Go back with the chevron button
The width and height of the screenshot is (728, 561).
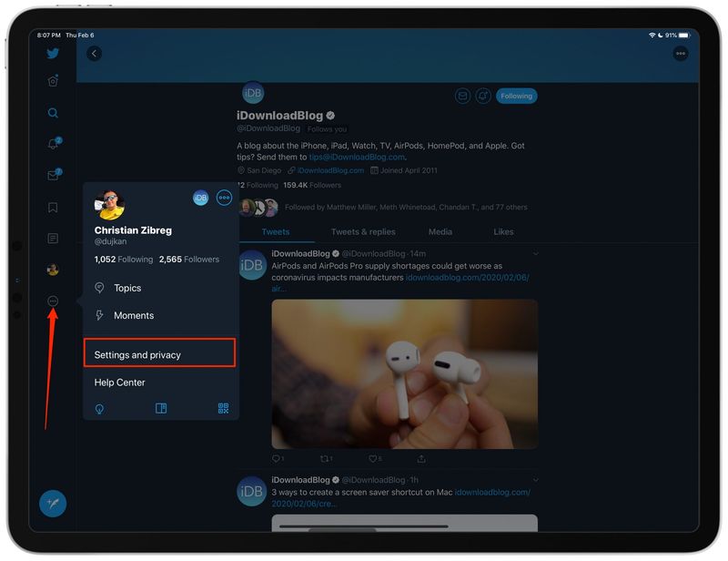point(95,54)
